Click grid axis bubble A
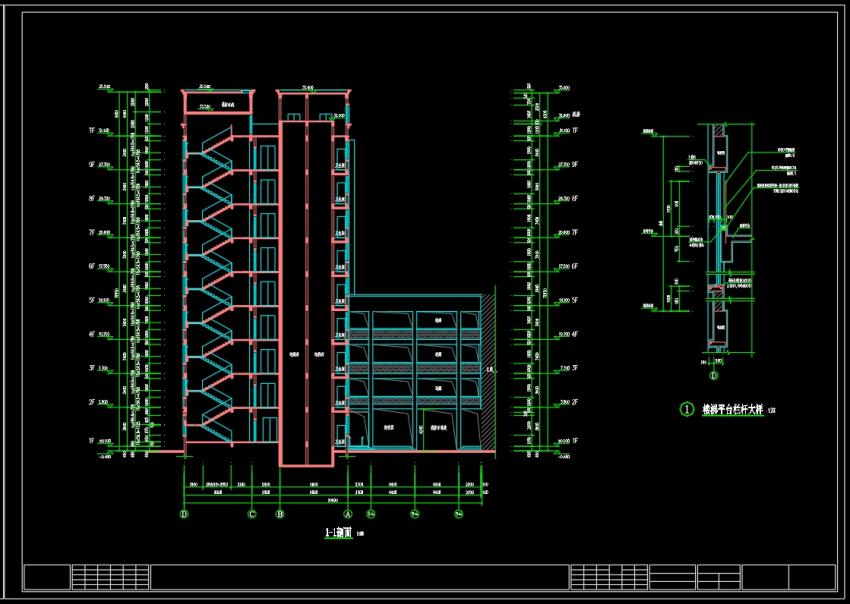 coord(347,513)
